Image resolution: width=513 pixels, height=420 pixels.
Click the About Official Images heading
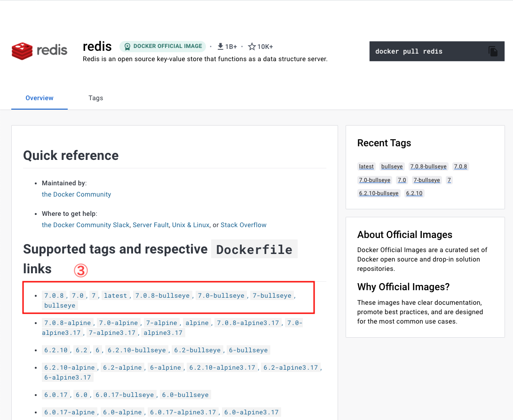click(x=405, y=235)
